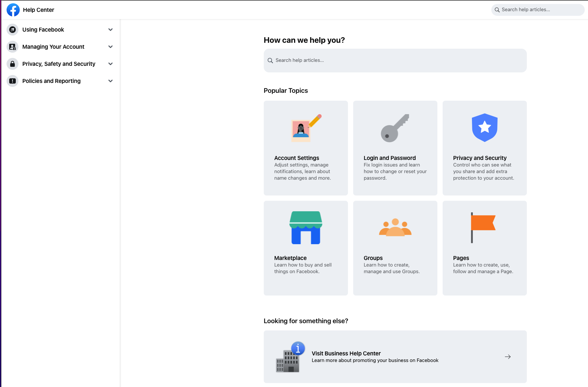Open Visit Business Help Center link
This screenshot has height=387, width=588.
coord(346,353)
